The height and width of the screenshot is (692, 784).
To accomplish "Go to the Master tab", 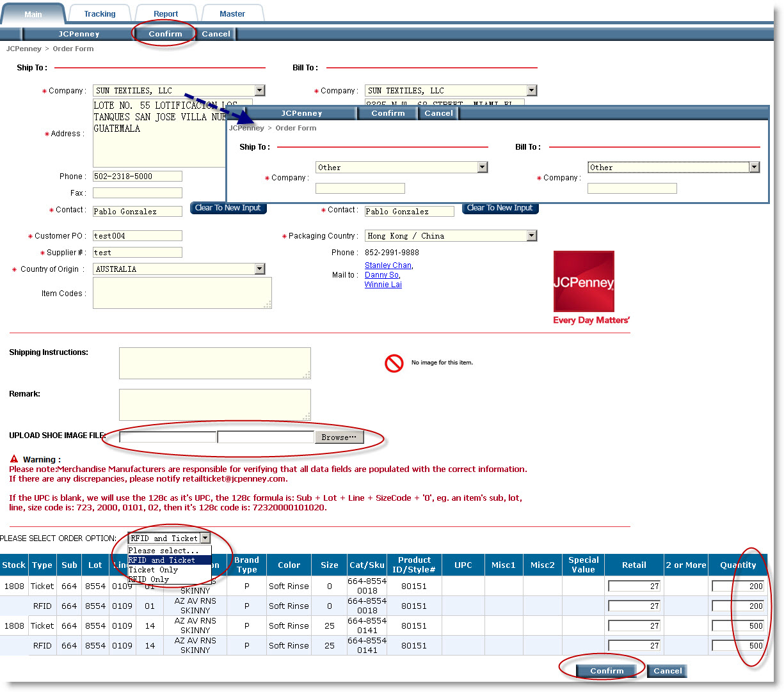I will (x=232, y=14).
